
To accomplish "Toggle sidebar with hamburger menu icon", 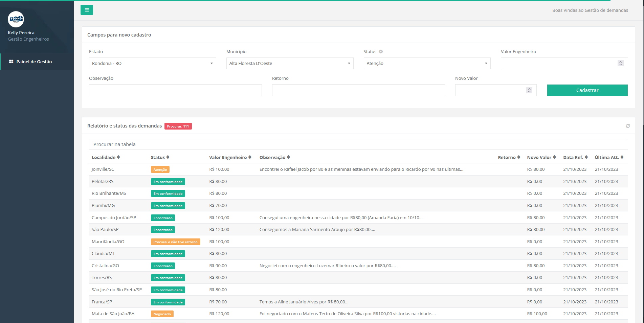I will [x=87, y=10].
